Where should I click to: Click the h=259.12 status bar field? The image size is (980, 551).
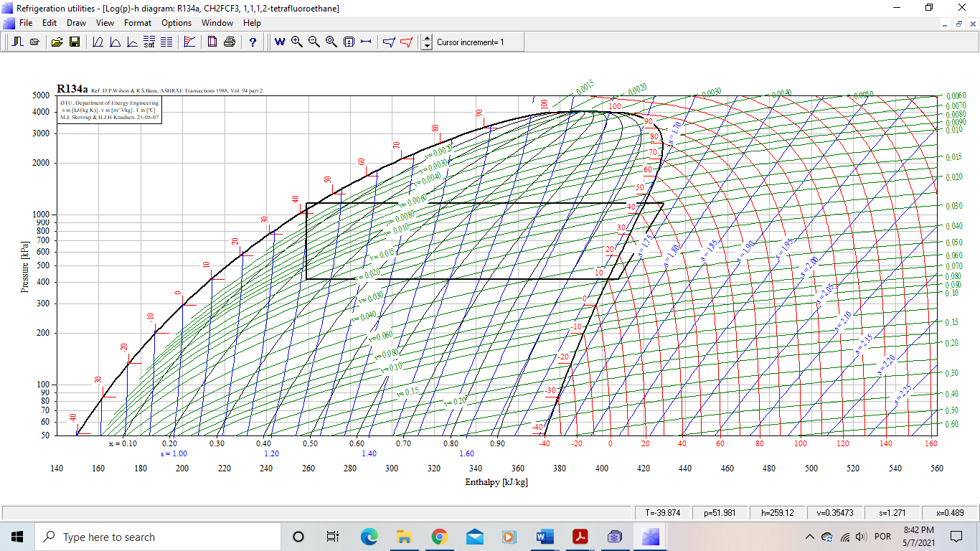(778, 513)
